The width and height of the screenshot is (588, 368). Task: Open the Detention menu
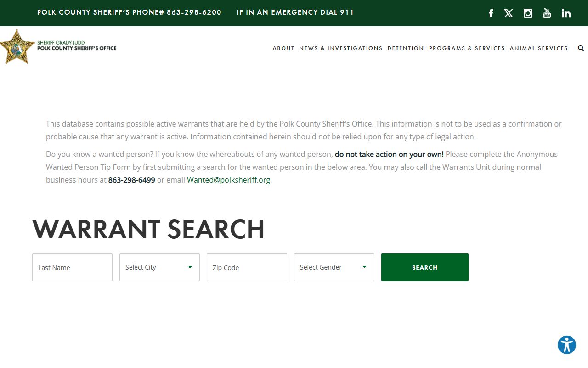[x=406, y=48]
